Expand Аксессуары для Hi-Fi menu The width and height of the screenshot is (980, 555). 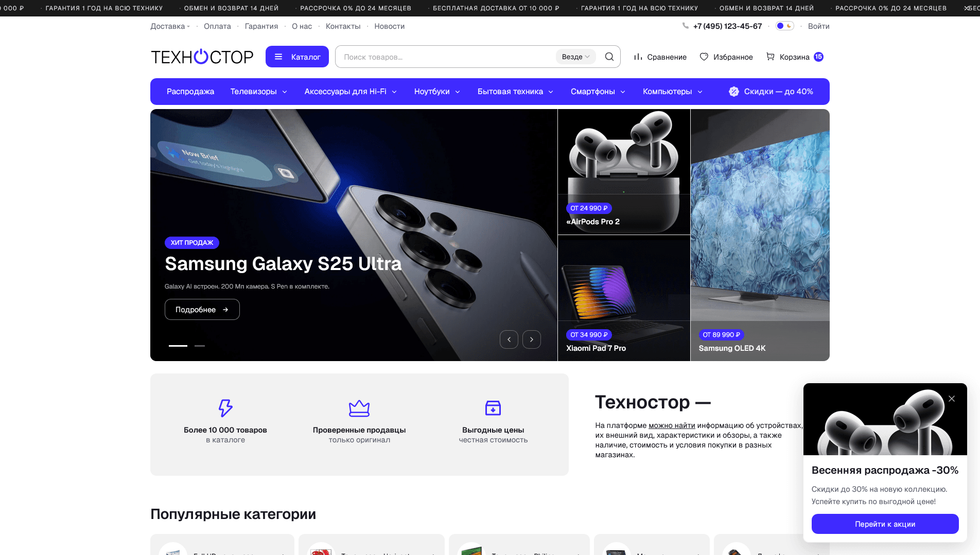(351, 92)
